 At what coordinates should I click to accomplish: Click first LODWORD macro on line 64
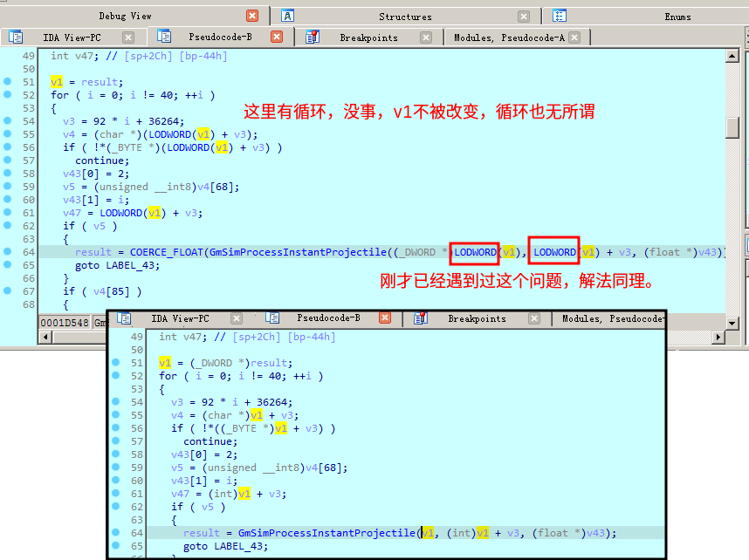click(x=475, y=252)
